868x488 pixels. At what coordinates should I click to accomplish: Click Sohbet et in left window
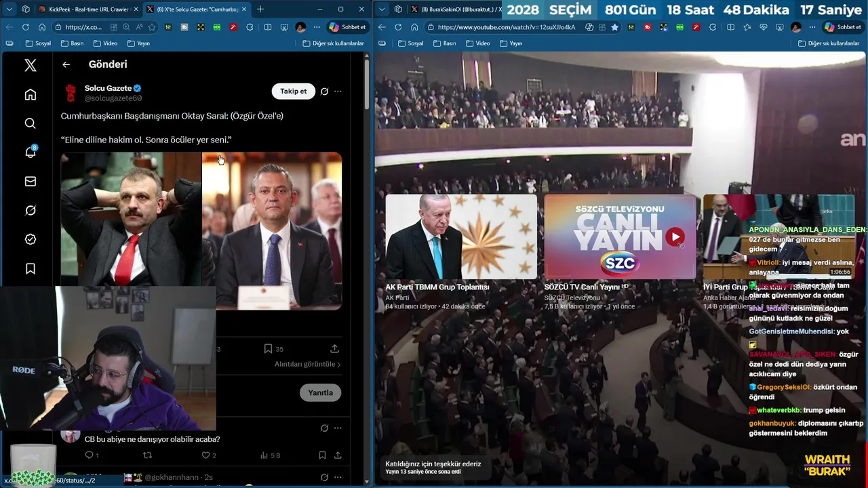347,27
